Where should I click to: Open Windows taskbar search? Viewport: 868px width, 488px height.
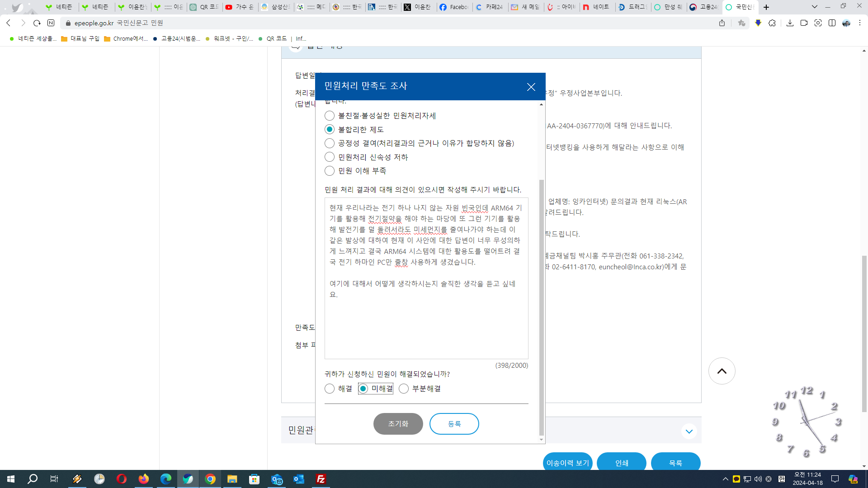click(x=33, y=479)
